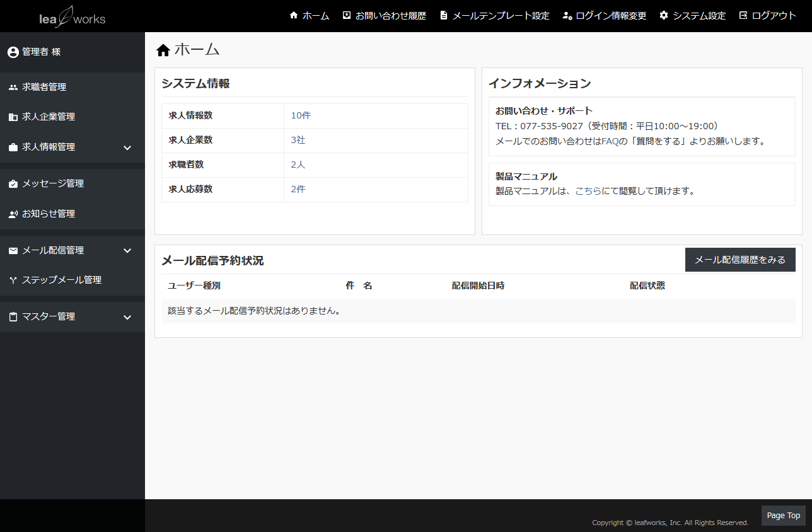Open メッセージ管理 in the sidebar
Viewport: 812px width, 532px height.
click(x=53, y=184)
